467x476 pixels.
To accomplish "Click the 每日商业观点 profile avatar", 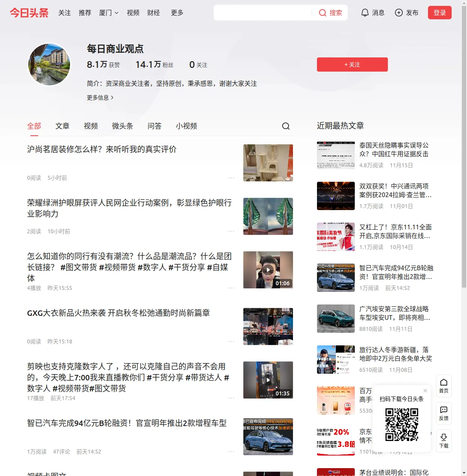I will 49,65.
